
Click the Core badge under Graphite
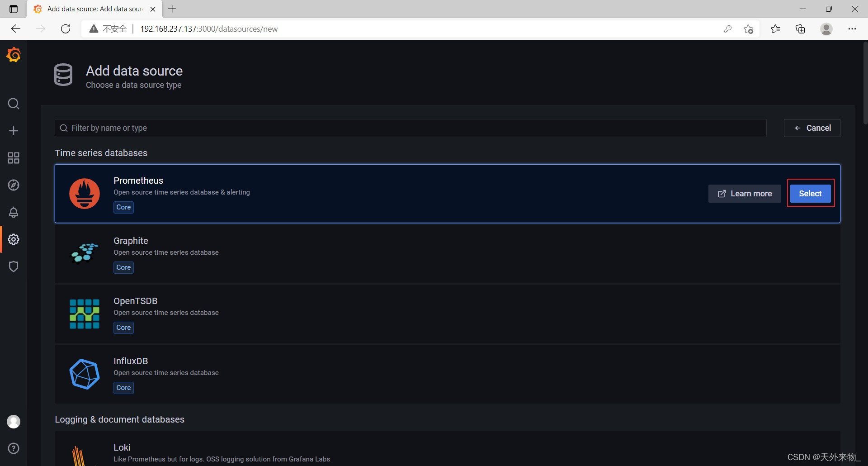point(123,267)
